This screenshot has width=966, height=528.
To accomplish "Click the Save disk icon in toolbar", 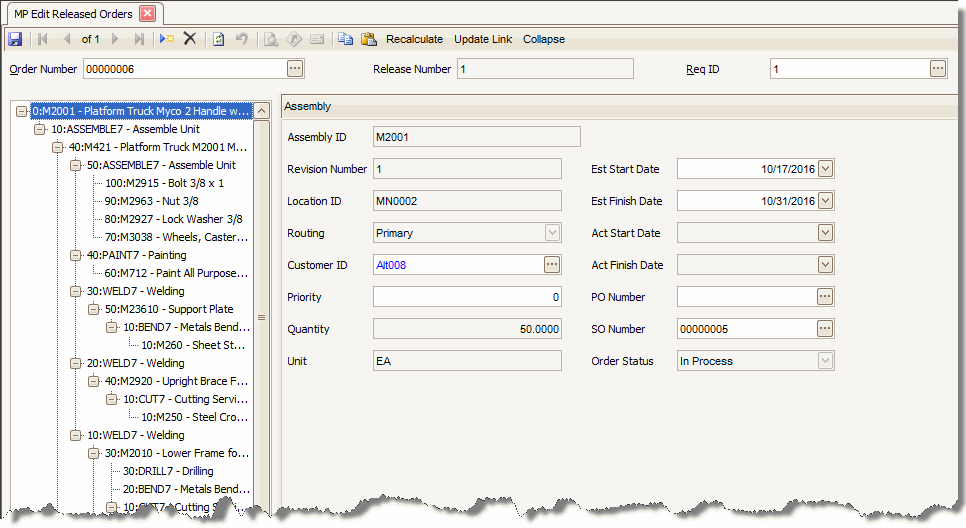I will tap(15, 39).
